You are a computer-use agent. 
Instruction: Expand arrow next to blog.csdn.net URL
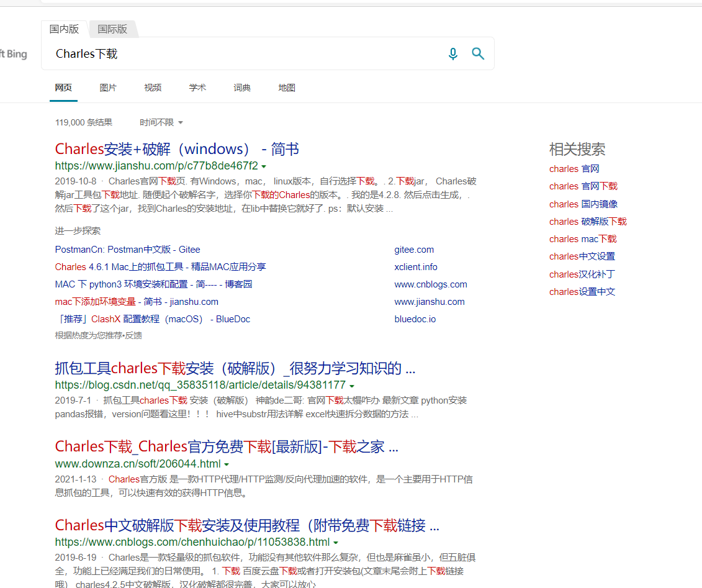click(x=352, y=386)
